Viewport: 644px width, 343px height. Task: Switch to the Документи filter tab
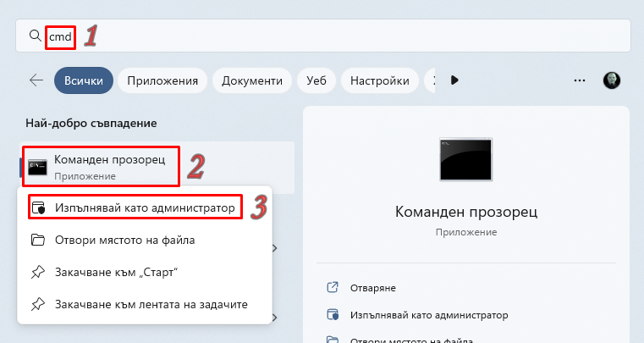(x=252, y=80)
